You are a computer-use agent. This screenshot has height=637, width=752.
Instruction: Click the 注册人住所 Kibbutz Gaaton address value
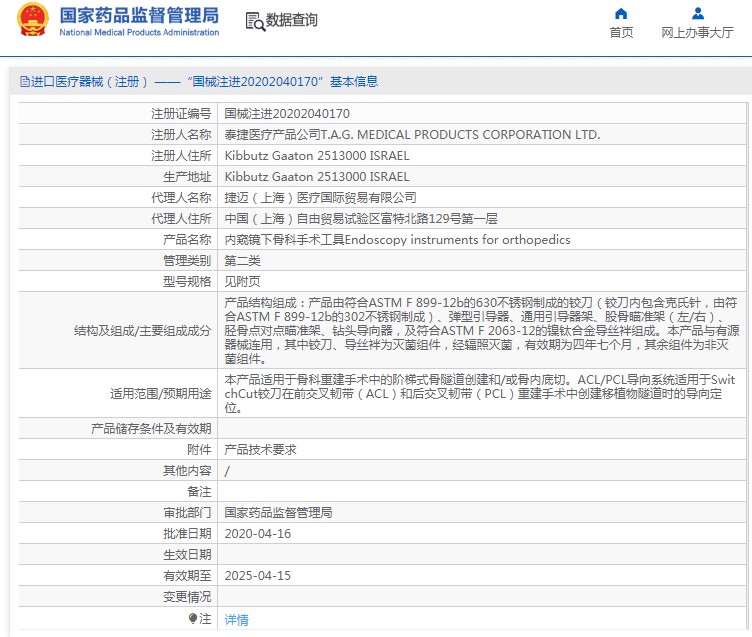[x=317, y=156]
